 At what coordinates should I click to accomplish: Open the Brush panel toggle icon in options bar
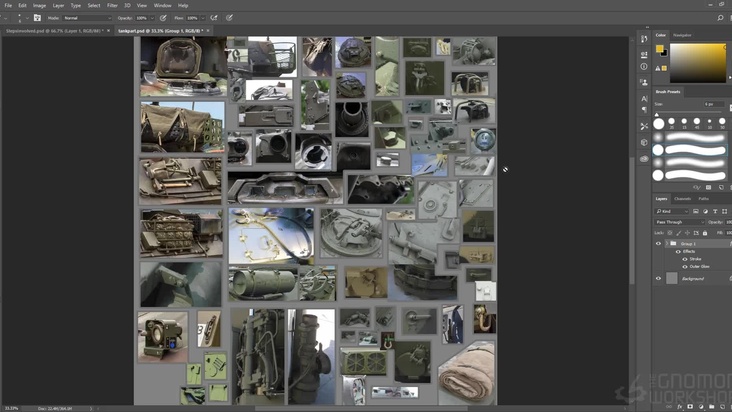point(37,18)
